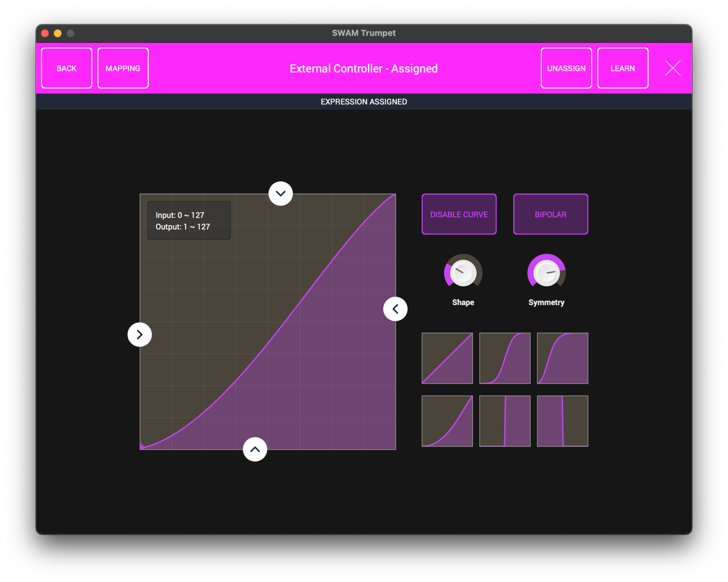Select the late step curve preset

pos(562,421)
